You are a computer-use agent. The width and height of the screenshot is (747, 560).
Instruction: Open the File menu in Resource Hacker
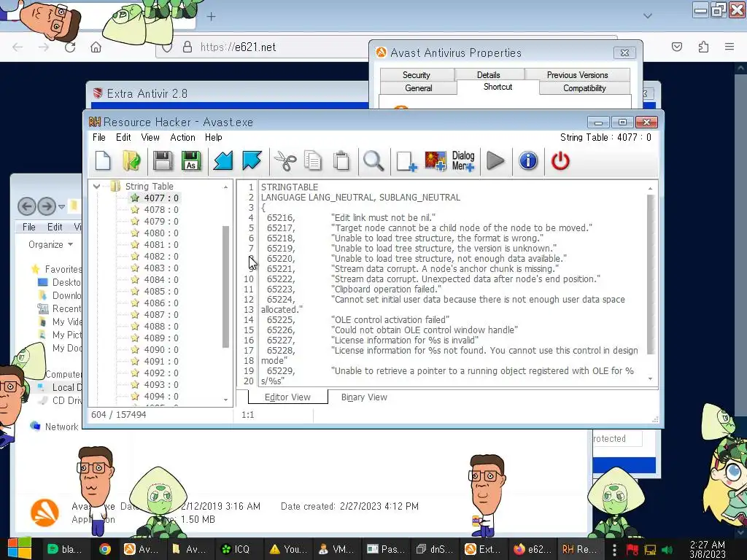pos(99,137)
